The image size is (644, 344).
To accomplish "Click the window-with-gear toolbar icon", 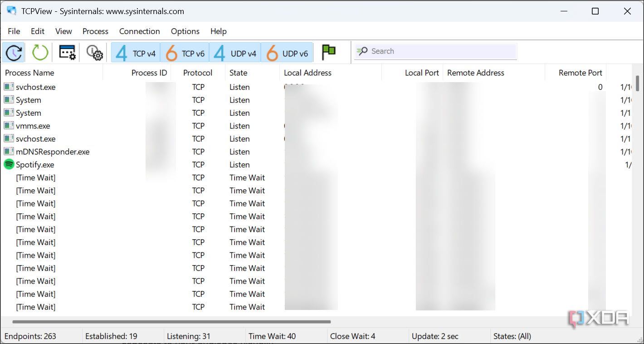I will [67, 52].
